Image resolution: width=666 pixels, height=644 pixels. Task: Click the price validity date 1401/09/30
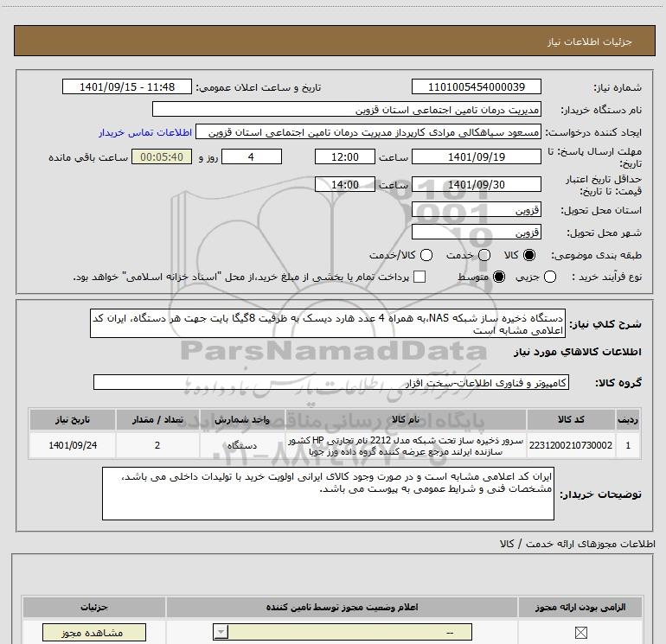click(x=476, y=184)
